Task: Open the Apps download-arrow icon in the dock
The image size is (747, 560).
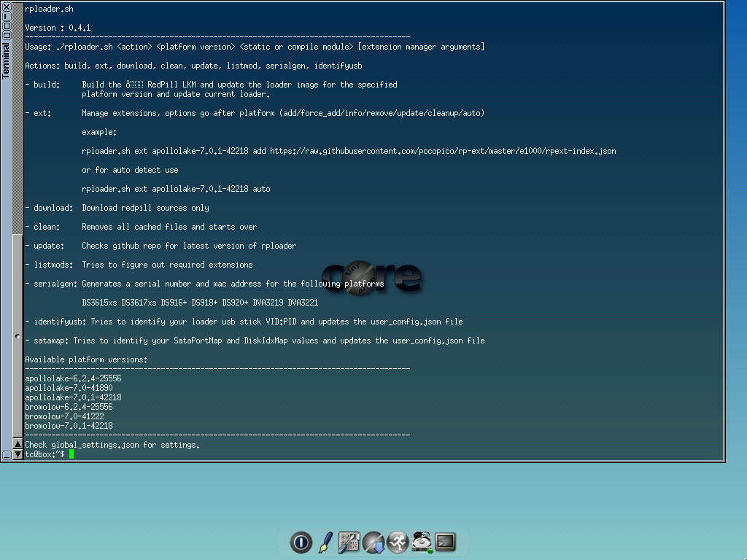Action: [373, 542]
